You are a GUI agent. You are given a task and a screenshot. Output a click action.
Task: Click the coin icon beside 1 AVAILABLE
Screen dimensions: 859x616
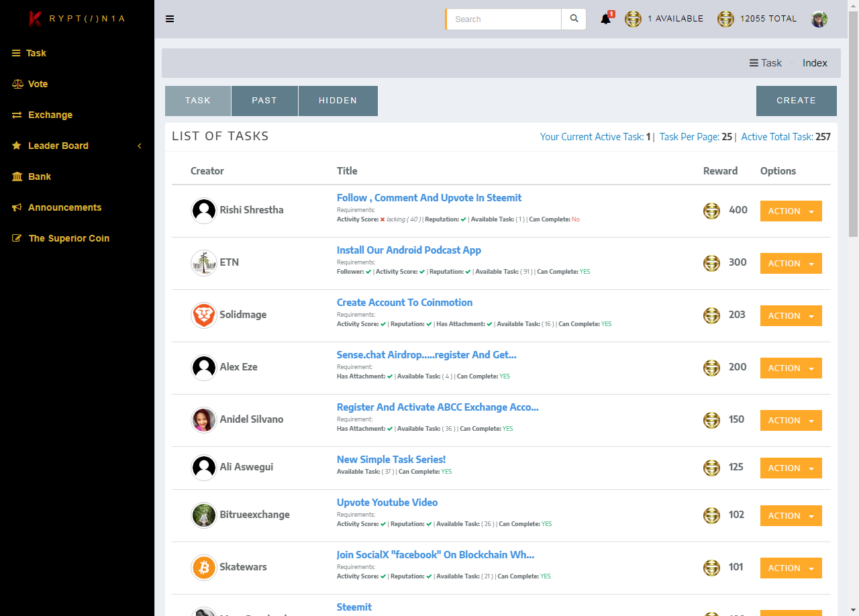(633, 19)
